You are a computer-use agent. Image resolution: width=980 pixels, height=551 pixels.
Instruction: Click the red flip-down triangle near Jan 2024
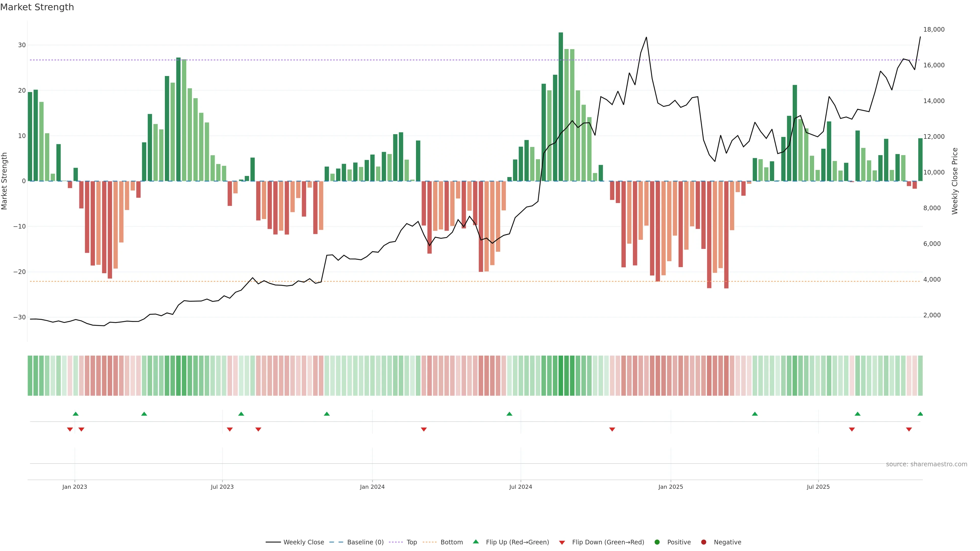(424, 429)
